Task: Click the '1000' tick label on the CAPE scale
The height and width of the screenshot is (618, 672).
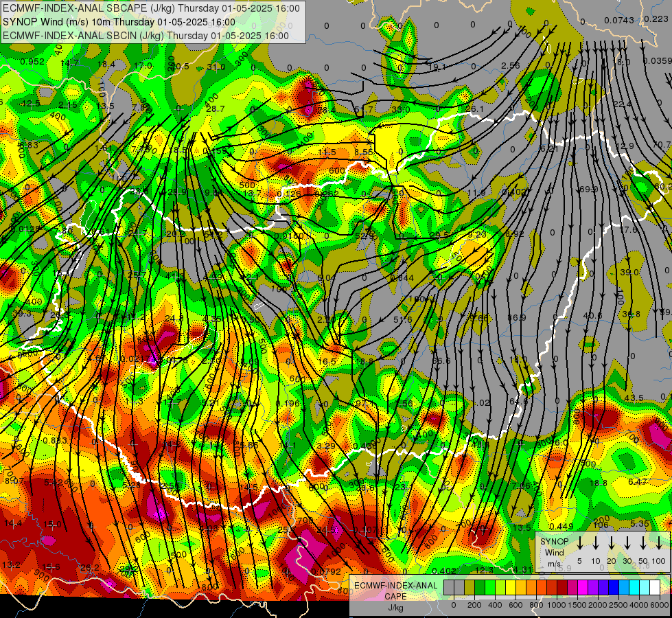Action: (557, 605)
